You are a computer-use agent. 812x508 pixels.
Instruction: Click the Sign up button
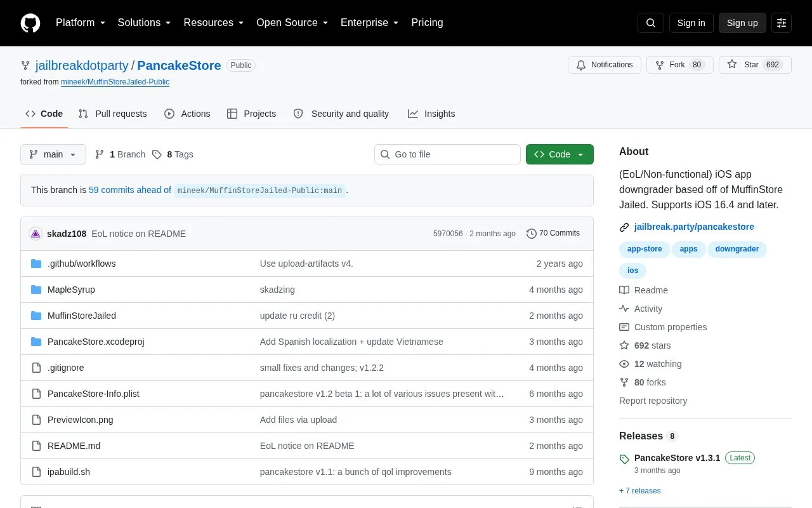[742, 23]
